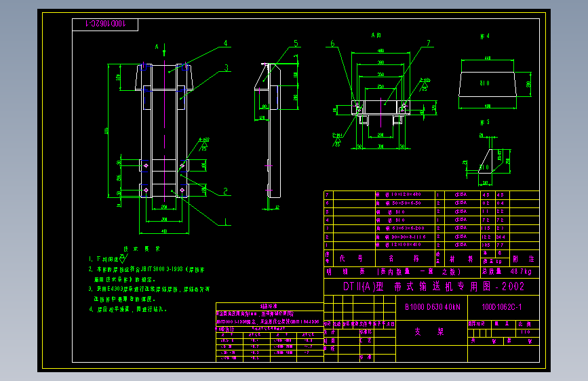
Task: Click '100D1062C-1' in the title block
Action: (502, 307)
